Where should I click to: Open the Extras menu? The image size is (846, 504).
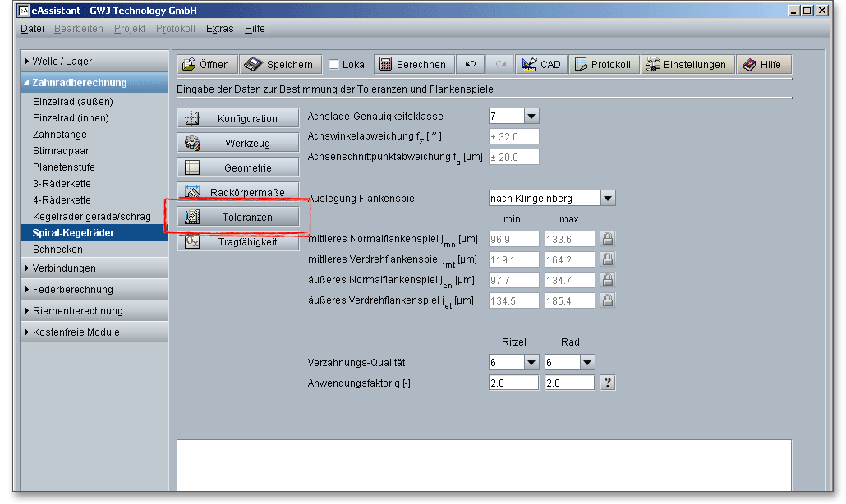[x=219, y=29]
